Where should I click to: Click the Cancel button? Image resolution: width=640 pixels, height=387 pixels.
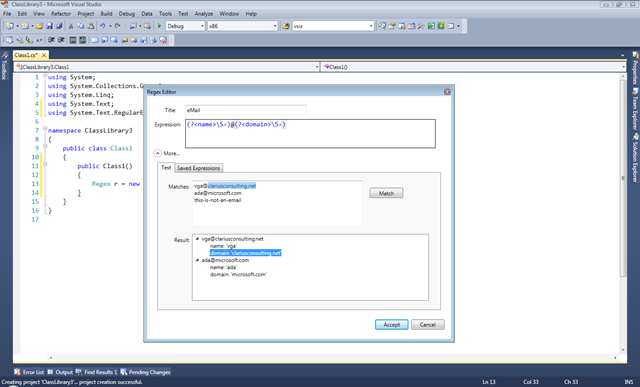pyautogui.click(x=427, y=325)
